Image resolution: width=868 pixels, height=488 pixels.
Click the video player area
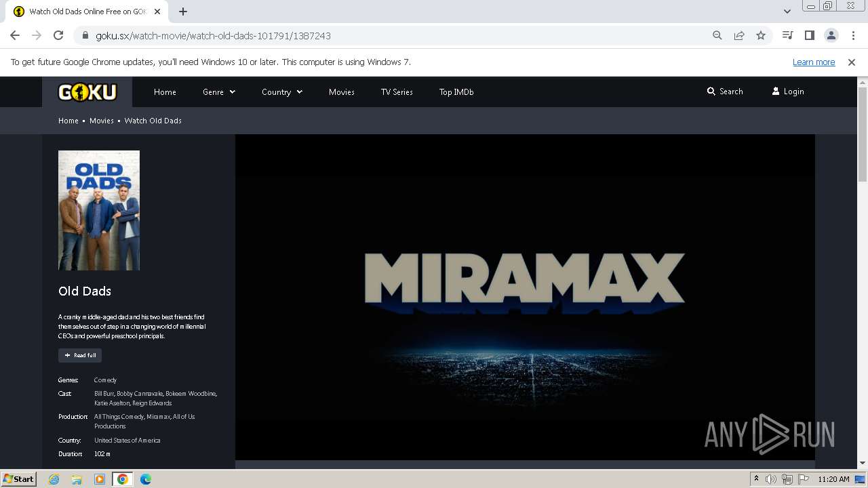click(x=525, y=297)
